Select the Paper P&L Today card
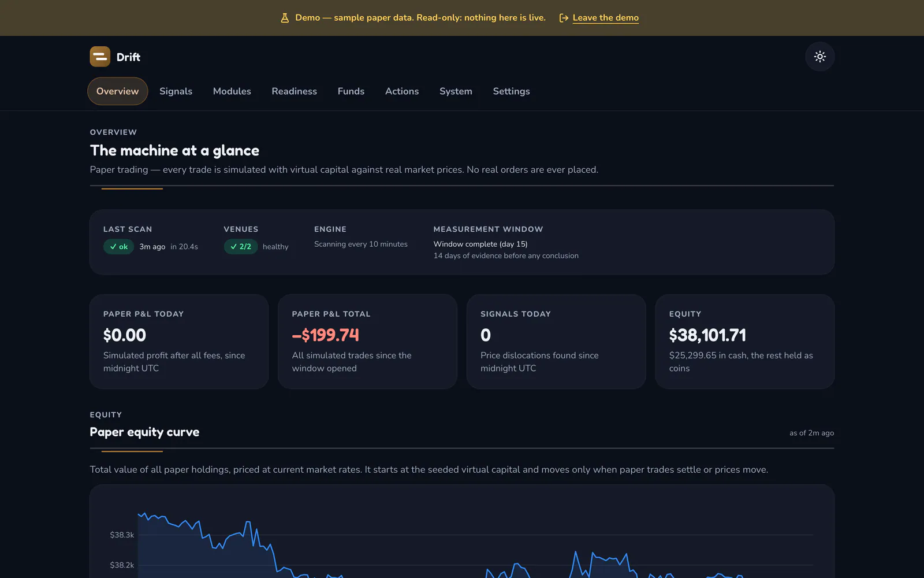The width and height of the screenshot is (924, 578). [x=179, y=342]
